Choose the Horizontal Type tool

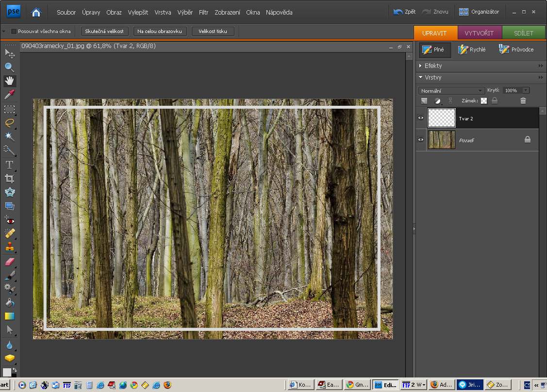point(9,165)
